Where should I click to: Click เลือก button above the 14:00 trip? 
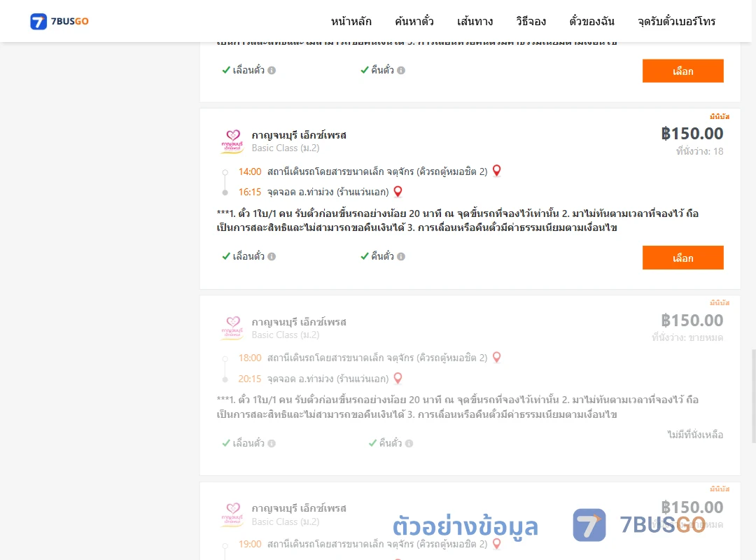point(682,71)
